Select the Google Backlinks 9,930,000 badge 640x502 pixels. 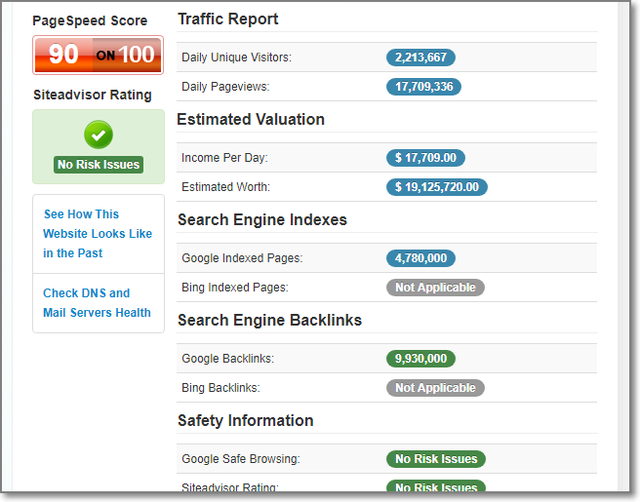(x=420, y=358)
